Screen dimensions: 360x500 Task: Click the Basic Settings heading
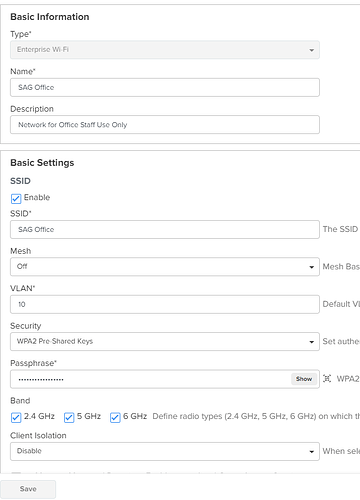pyautogui.click(x=42, y=163)
